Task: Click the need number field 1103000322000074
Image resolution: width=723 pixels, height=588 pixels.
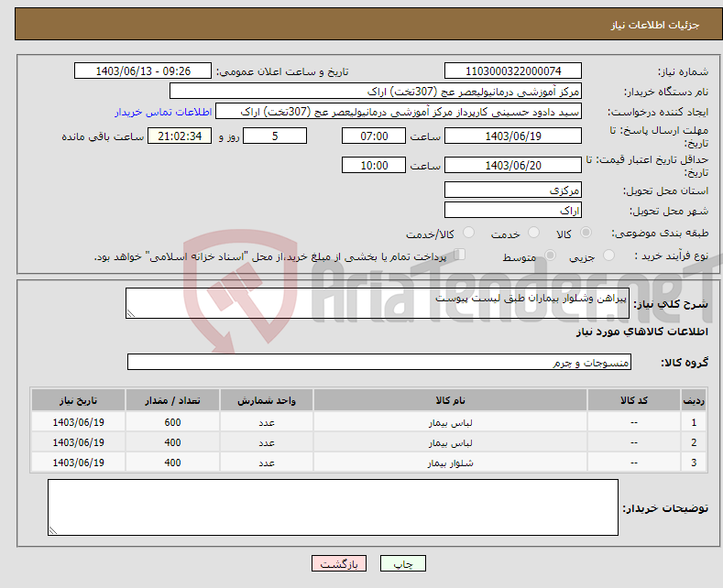Action: tap(513, 71)
